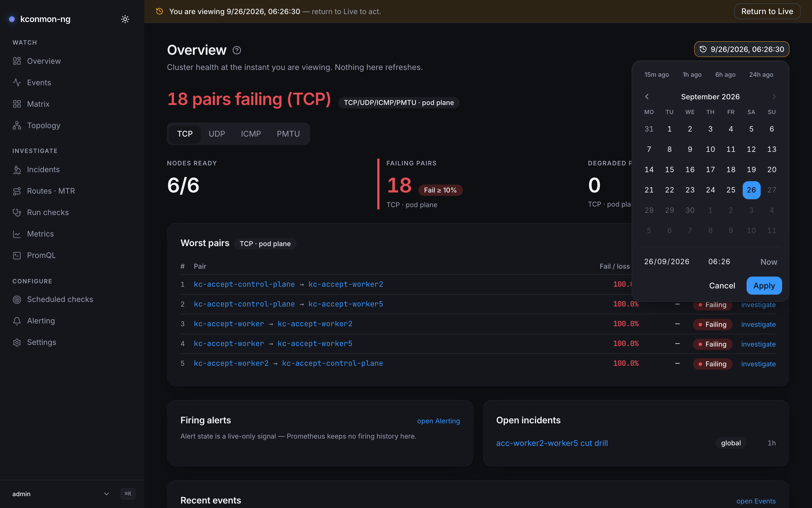Click the history clock icon in banner
The width and height of the screenshot is (812, 508).
pyautogui.click(x=160, y=11)
